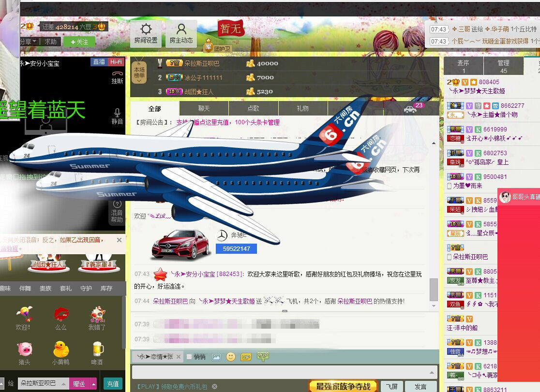Image resolution: width=540 pixels, height=392 pixels.
Task: Open the smiley emoji picker
Action: tap(230, 357)
